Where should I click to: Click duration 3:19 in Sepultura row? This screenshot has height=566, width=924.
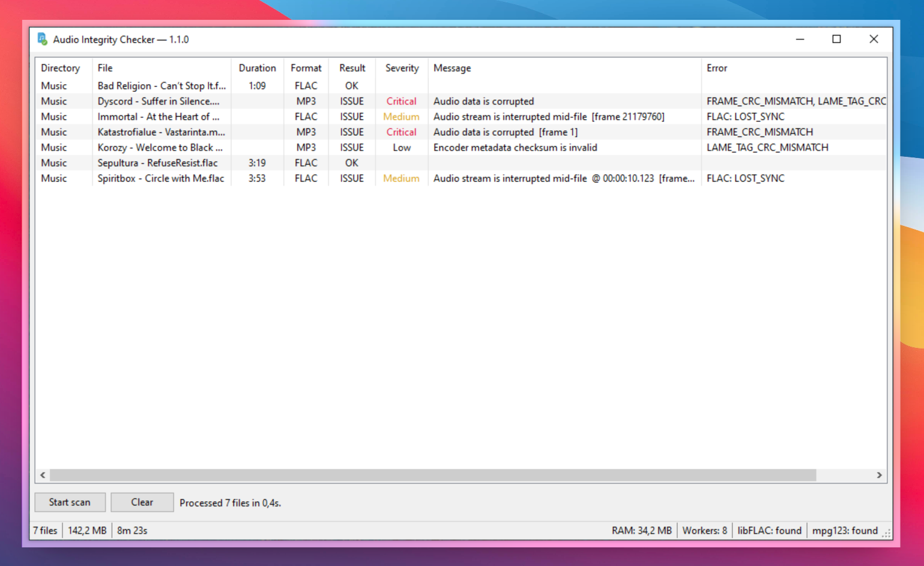[257, 163]
